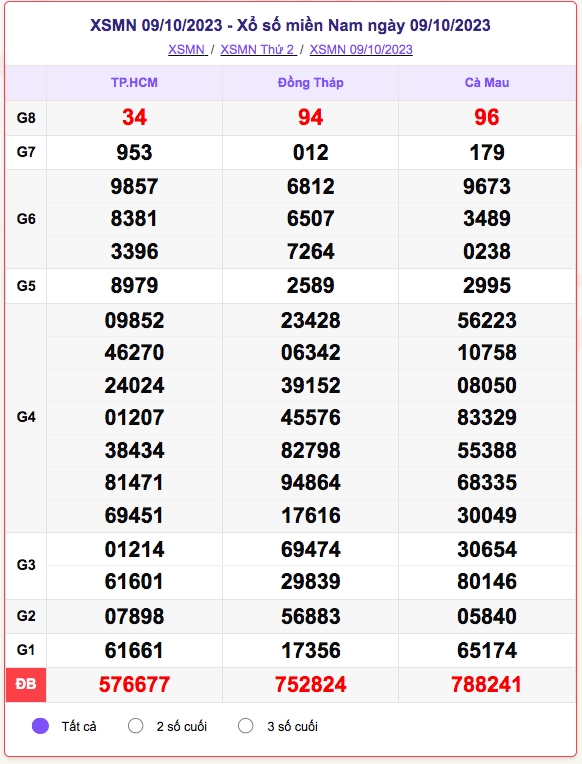Click the G5 row label
This screenshot has height=764, width=582.
pyautogui.click(x=26, y=286)
